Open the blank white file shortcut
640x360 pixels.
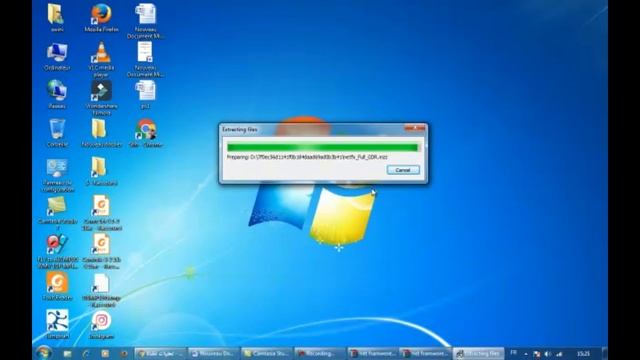click(101, 290)
